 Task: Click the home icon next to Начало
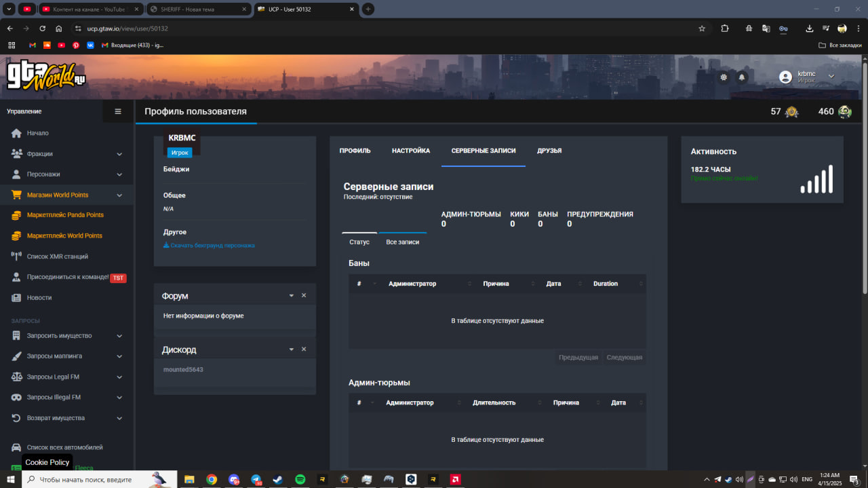(17, 133)
